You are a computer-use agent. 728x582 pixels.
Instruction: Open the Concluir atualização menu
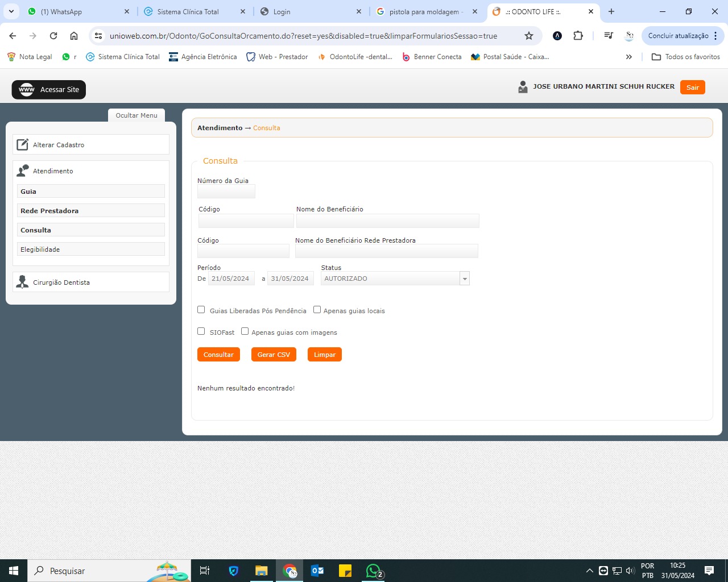coord(682,36)
